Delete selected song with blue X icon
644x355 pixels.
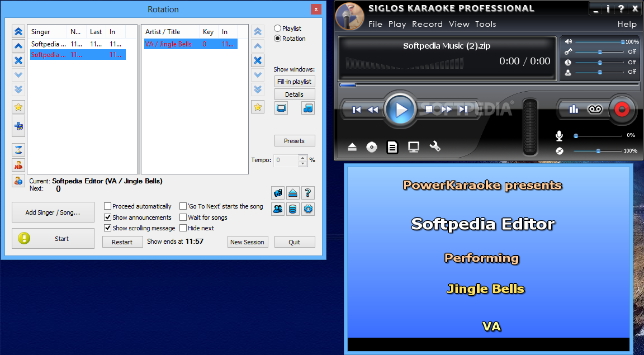click(x=258, y=60)
